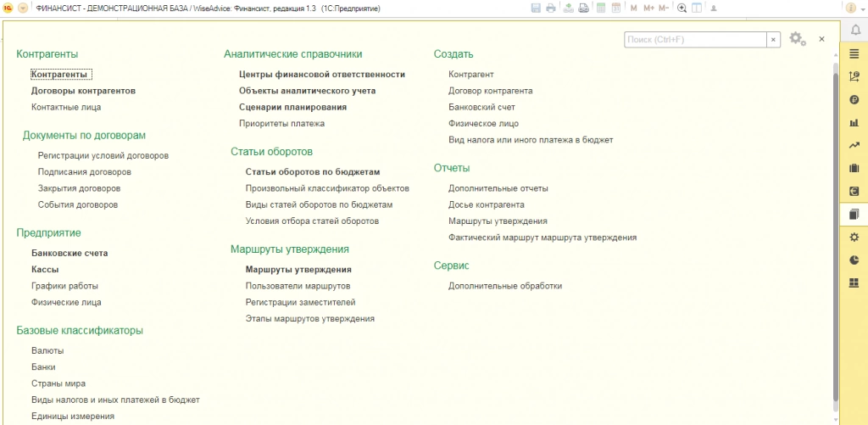Open Закрытия договоров
The width and height of the screenshot is (868, 425).
(x=79, y=188)
